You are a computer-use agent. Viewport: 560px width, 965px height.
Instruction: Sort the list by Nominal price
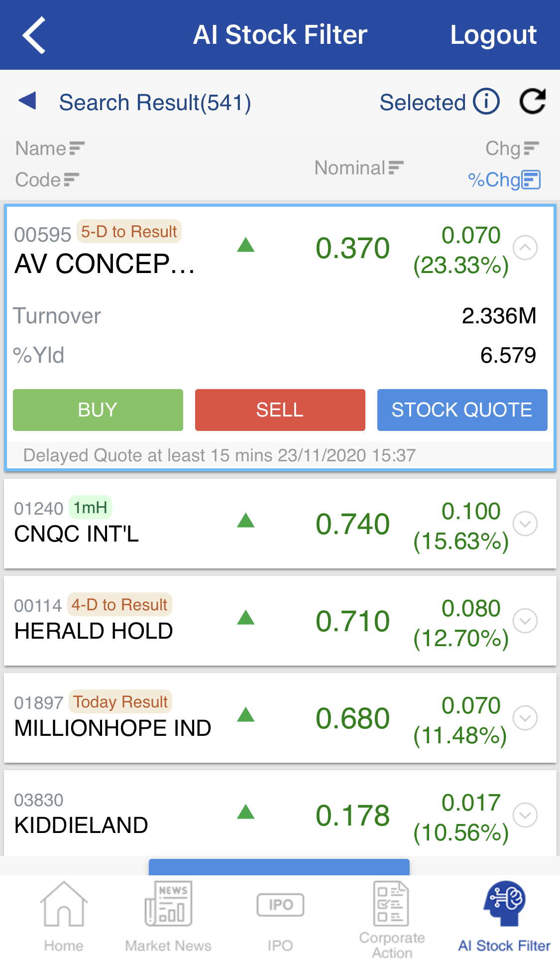click(x=358, y=168)
